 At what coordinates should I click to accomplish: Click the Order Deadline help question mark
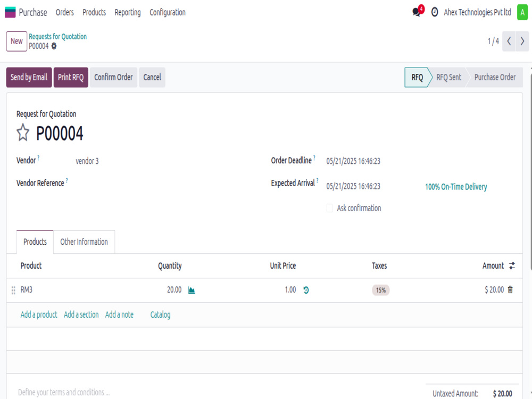tap(314, 158)
